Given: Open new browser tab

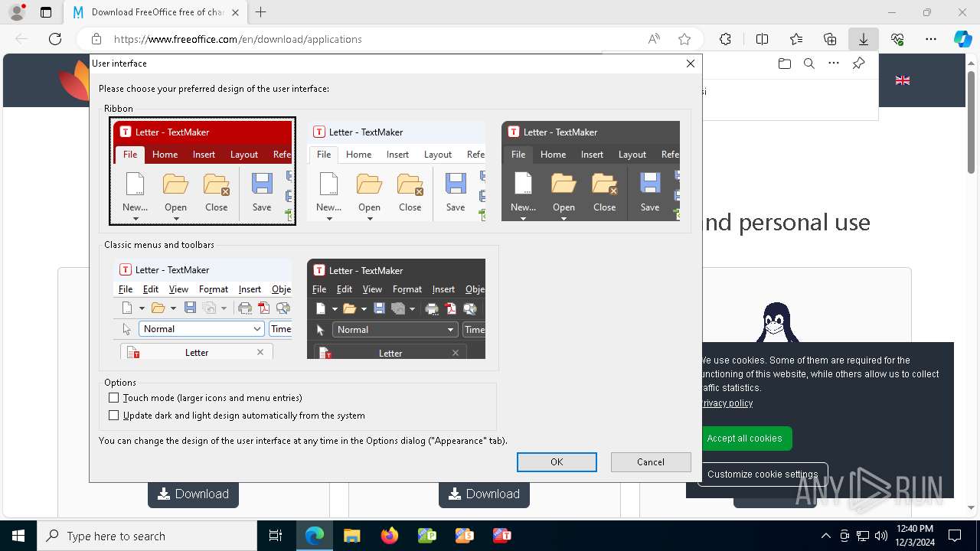Looking at the screenshot, I should tap(261, 12).
